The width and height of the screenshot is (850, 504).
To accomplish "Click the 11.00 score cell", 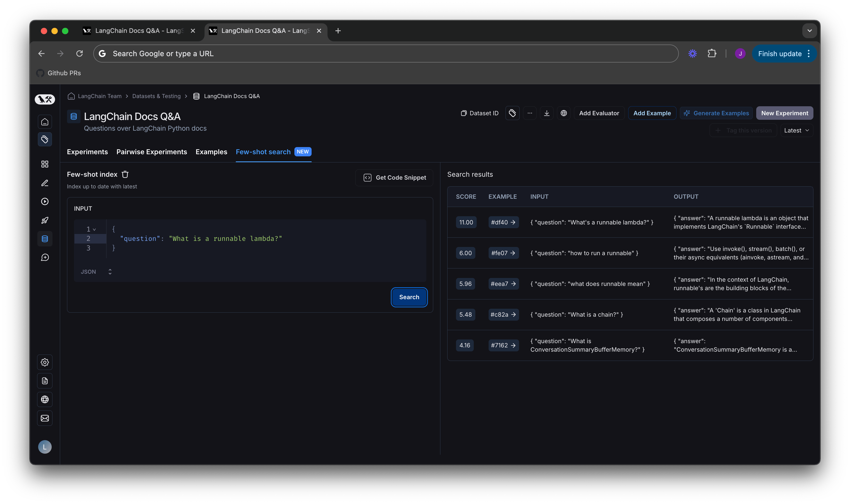I will coord(466,222).
